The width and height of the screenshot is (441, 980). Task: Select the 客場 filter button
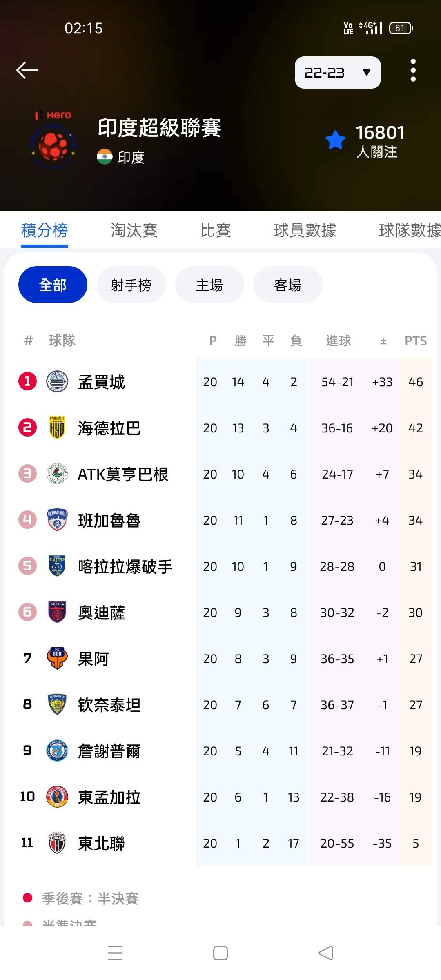[288, 285]
